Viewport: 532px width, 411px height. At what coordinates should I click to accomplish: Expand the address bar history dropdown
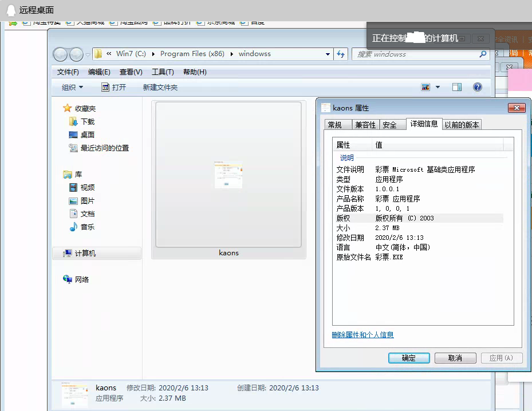coord(328,54)
